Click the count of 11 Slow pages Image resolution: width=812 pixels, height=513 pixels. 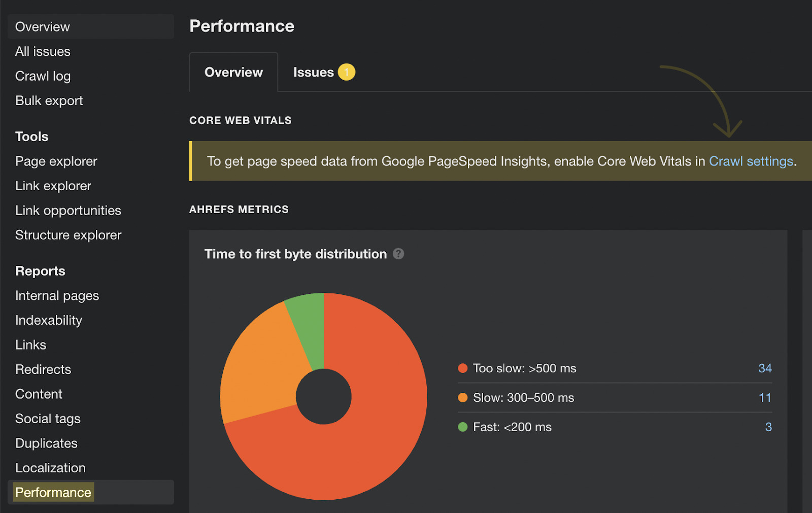point(765,398)
